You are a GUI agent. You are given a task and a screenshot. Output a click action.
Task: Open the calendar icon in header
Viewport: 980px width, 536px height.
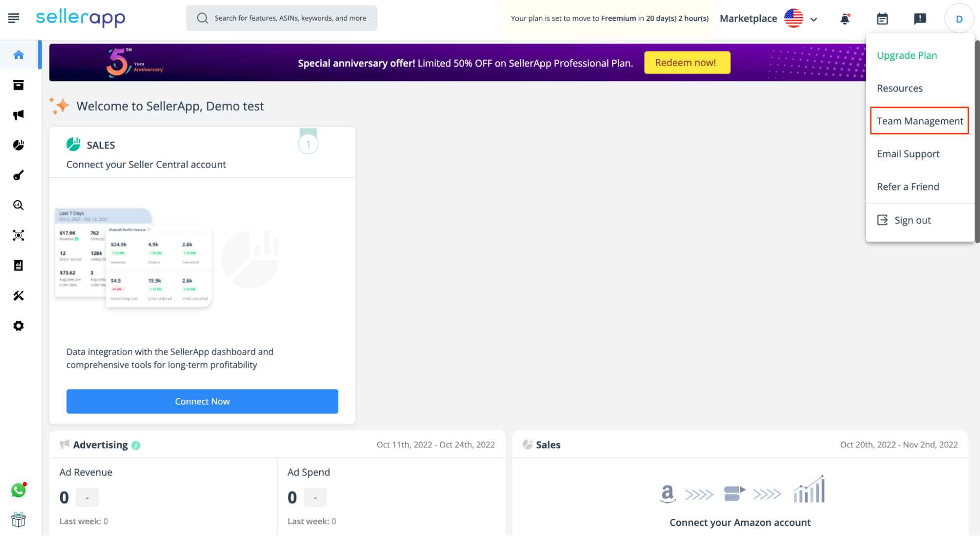coord(882,19)
